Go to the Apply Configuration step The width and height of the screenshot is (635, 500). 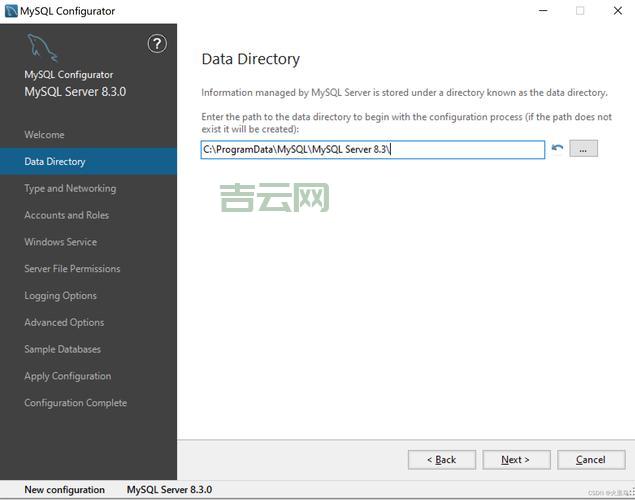pyautogui.click(x=67, y=377)
